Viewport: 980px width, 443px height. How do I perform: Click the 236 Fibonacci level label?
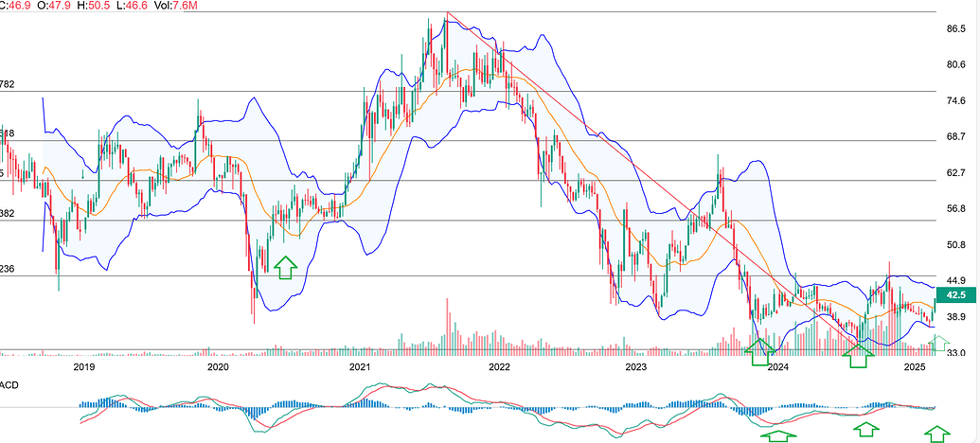[x=7, y=269]
